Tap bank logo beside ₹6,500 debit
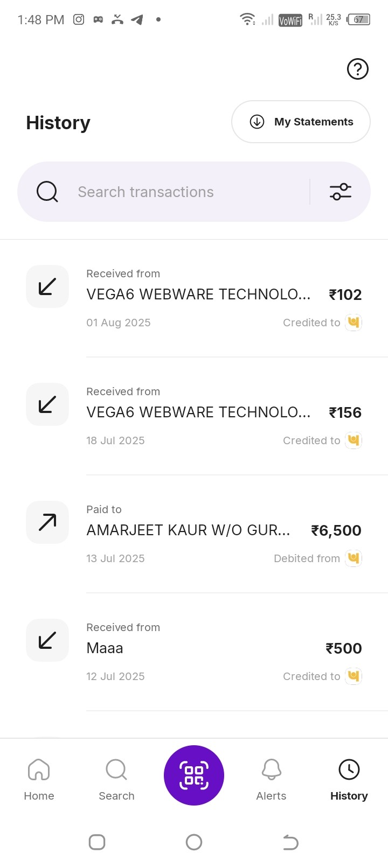Viewport: 388px width, 868px height. (353, 558)
